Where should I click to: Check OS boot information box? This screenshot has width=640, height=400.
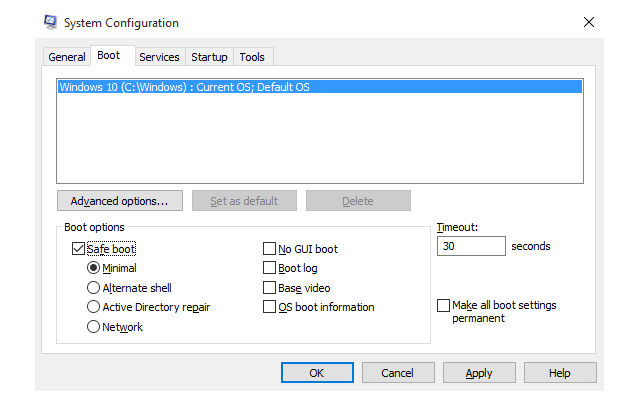[269, 307]
